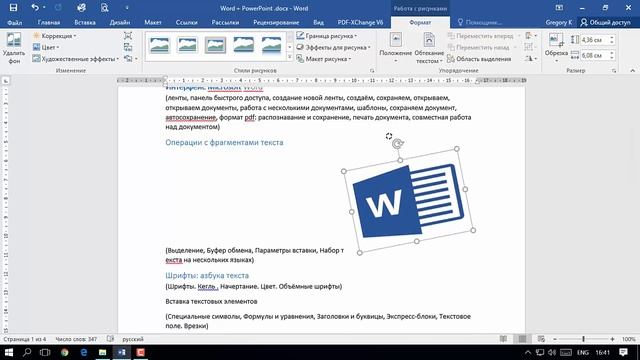Decrease picture width with stepper arrow
The image size is (640, 360).
pyautogui.click(x=611, y=58)
